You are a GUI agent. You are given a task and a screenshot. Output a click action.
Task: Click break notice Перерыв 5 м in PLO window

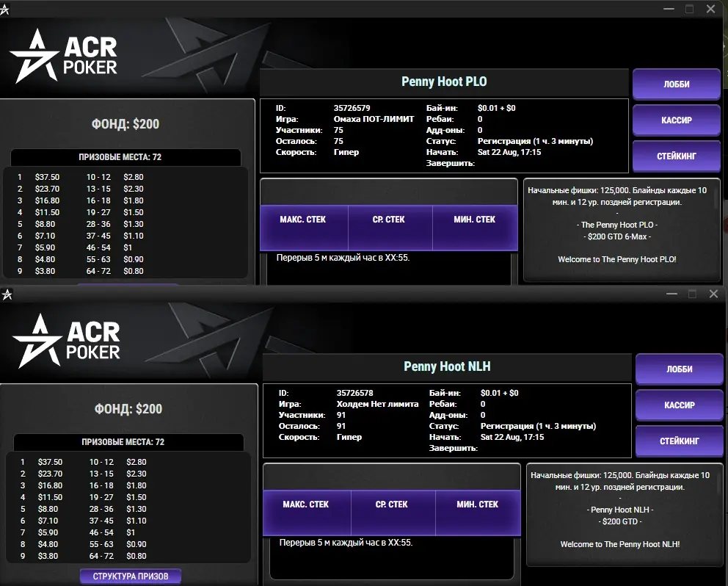pos(343,258)
